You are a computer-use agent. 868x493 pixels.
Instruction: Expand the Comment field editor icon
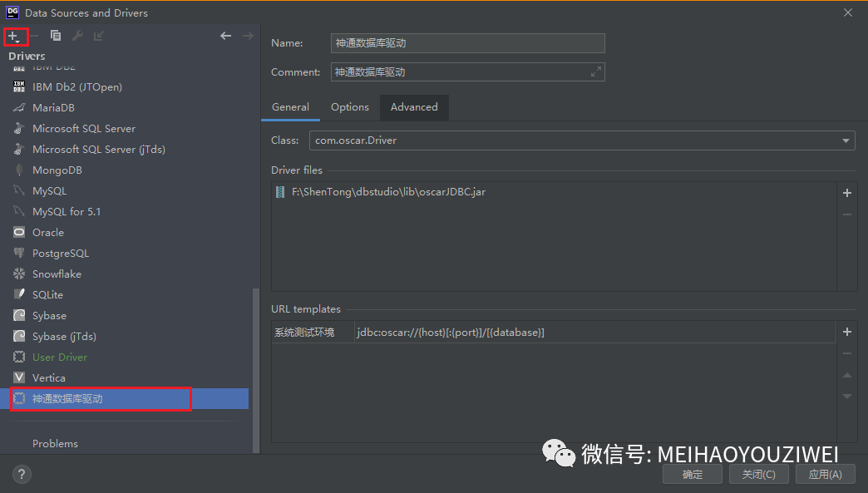tap(595, 72)
